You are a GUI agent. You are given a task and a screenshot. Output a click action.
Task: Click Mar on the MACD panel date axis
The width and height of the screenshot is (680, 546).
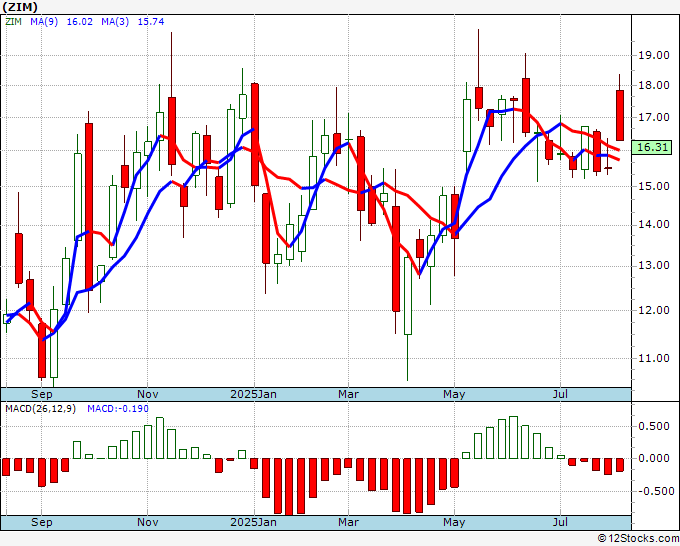tap(348, 522)
